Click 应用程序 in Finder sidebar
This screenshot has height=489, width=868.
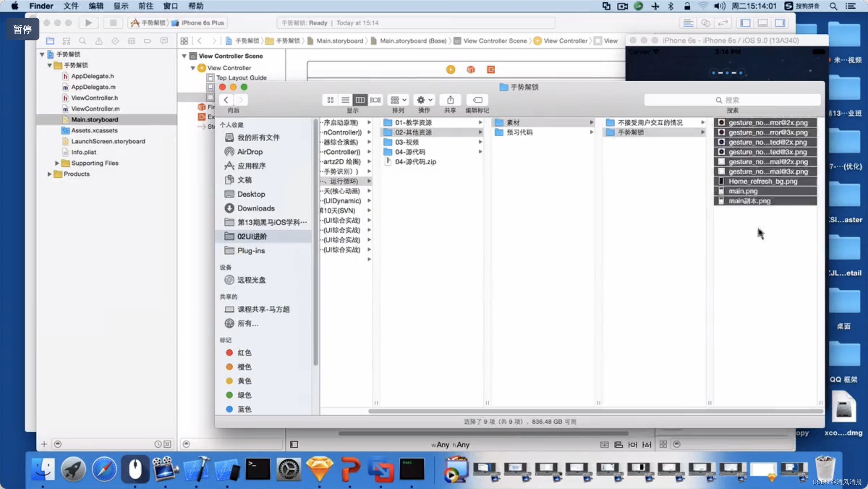251,166
